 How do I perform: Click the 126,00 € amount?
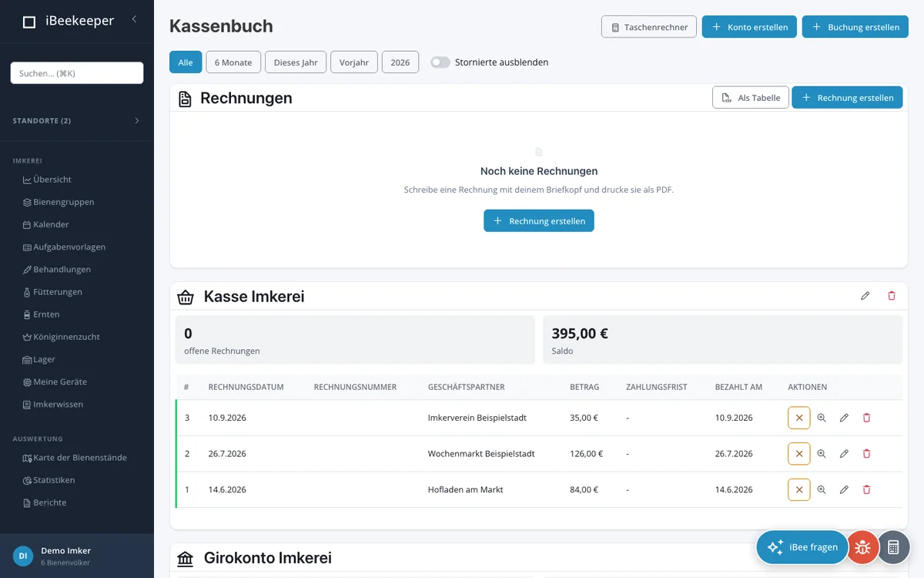587,454
